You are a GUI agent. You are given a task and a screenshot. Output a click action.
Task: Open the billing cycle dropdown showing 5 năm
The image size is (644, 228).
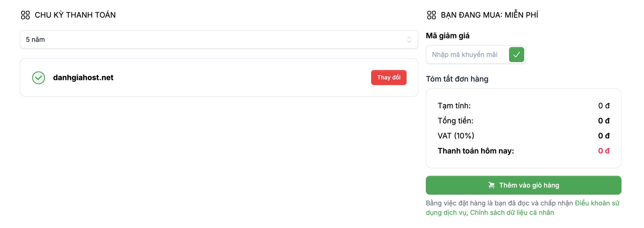(218, 40)
